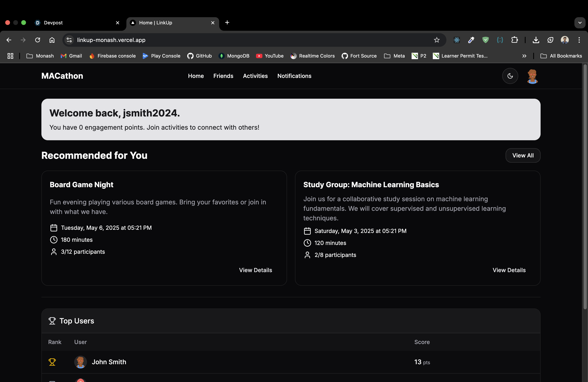Click the View All button
Viewport: 588px width, 382px height.
pyautogui.click(x=523, y=155)
